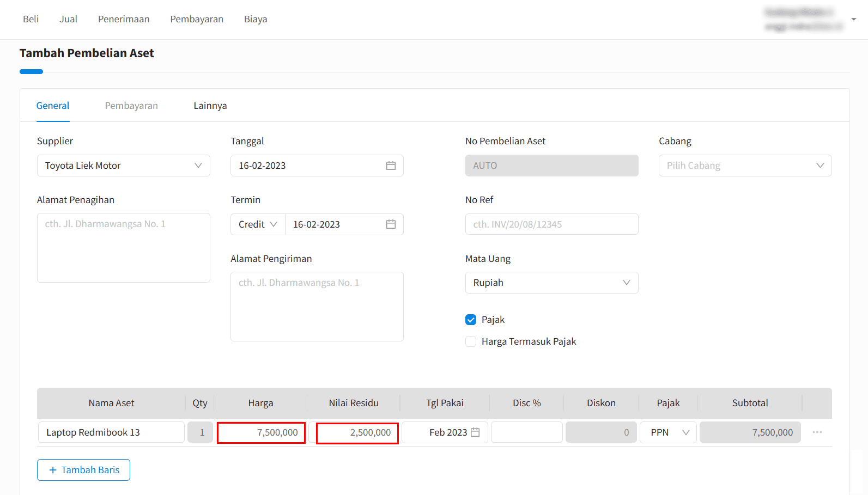The image size is (868, 495).
Task: Click the No Pembelian Aset AUTO field
Action: (551, 166)
